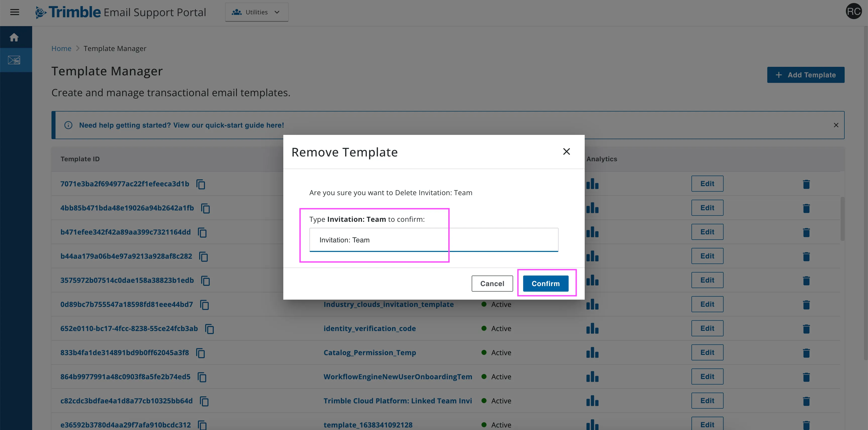Copy template ID e36592b3780d4aa29f7afa910bcdc312
The width and height of the screenshot is (868, 430).
(202, 425)
